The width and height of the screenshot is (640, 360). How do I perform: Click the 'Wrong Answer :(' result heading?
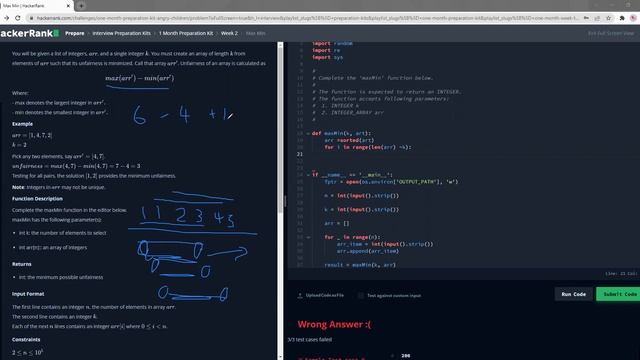coord(334,324)
